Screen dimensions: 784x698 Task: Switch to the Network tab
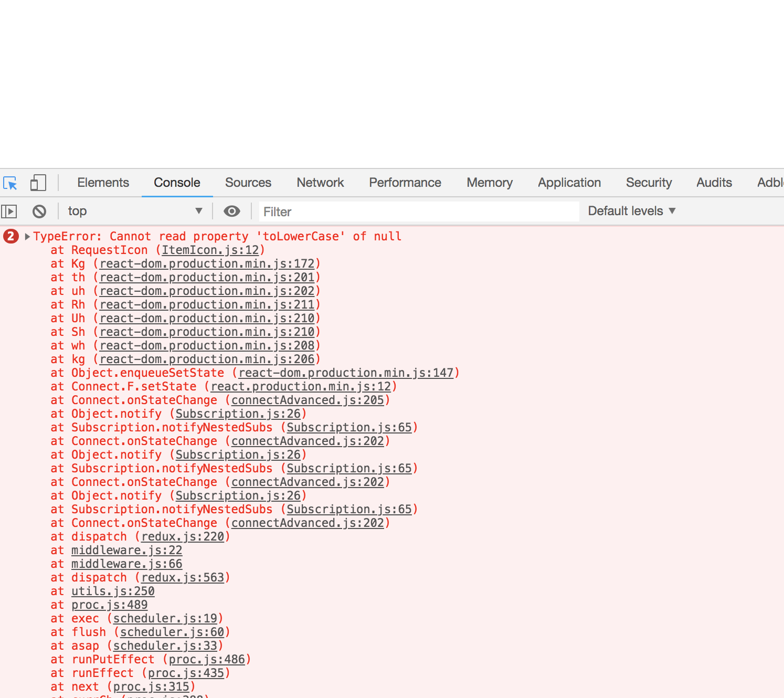coord(320,183)
